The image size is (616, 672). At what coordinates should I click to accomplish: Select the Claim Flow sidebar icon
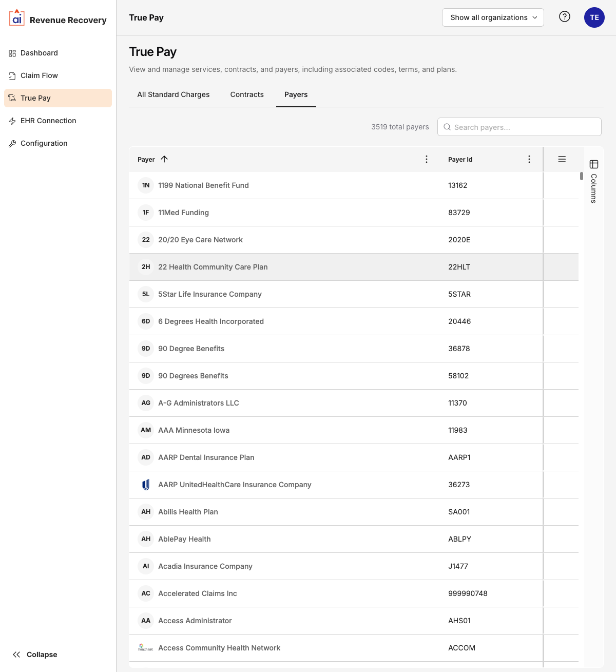point(12,75)
